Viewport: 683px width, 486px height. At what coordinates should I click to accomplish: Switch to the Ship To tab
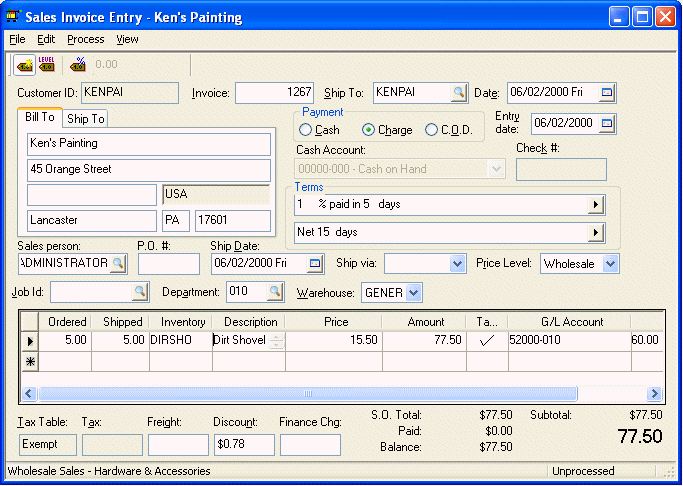point(85,119)
